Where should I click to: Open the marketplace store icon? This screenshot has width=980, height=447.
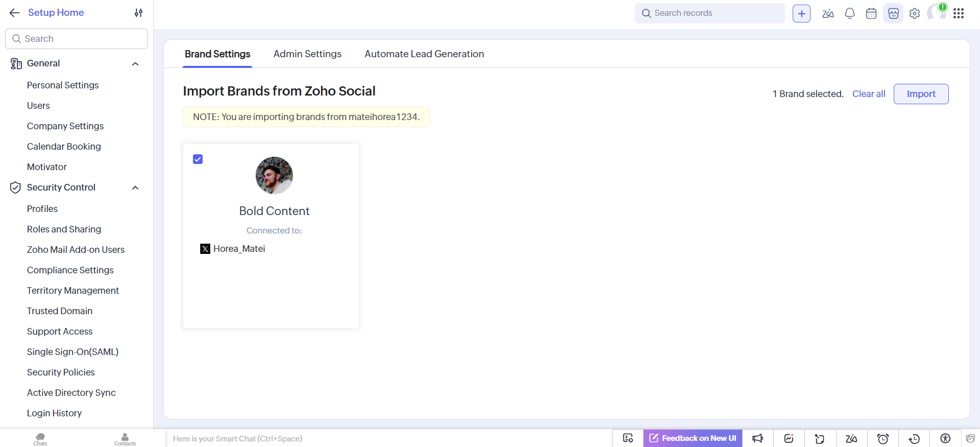click(x=893, y=13)
